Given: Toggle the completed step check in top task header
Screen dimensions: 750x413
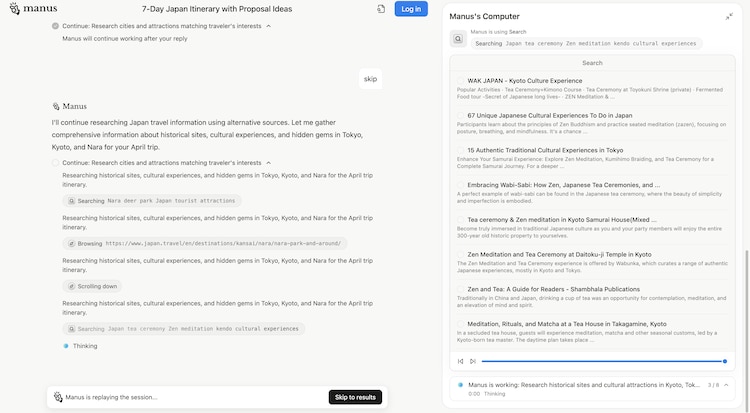Looking at the screenshot, I should (55, 25).
